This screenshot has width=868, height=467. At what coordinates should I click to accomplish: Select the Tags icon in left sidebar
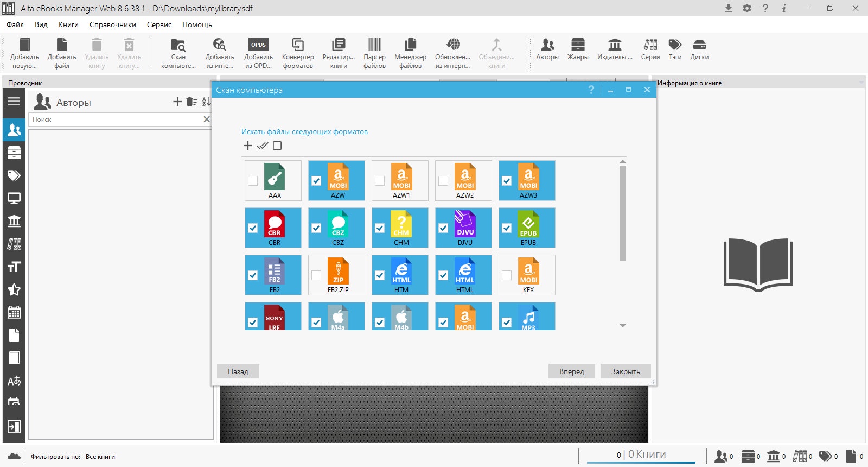14,175
